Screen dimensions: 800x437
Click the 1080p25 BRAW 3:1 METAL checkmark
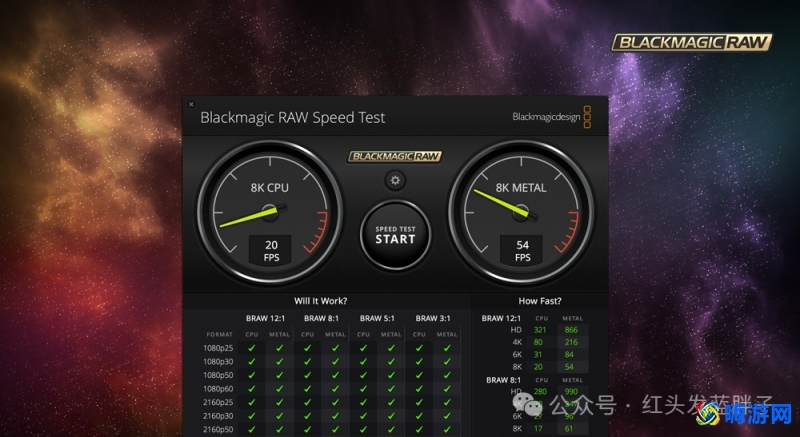click(x=447, y=348)
